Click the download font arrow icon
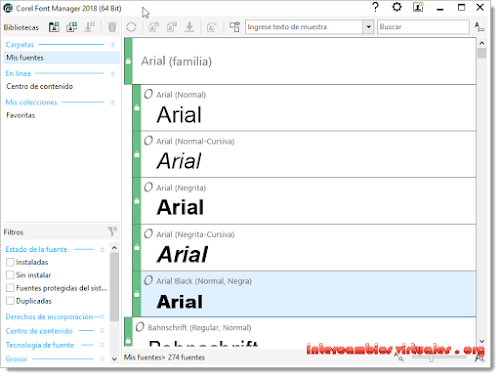This screenshot has height=377, width=500. [x=189, y=27]
